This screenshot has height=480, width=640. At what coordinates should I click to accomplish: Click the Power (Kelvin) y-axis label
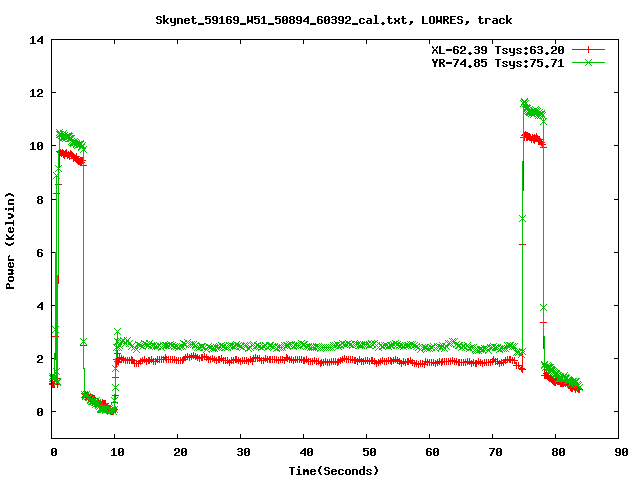[10, 241]
